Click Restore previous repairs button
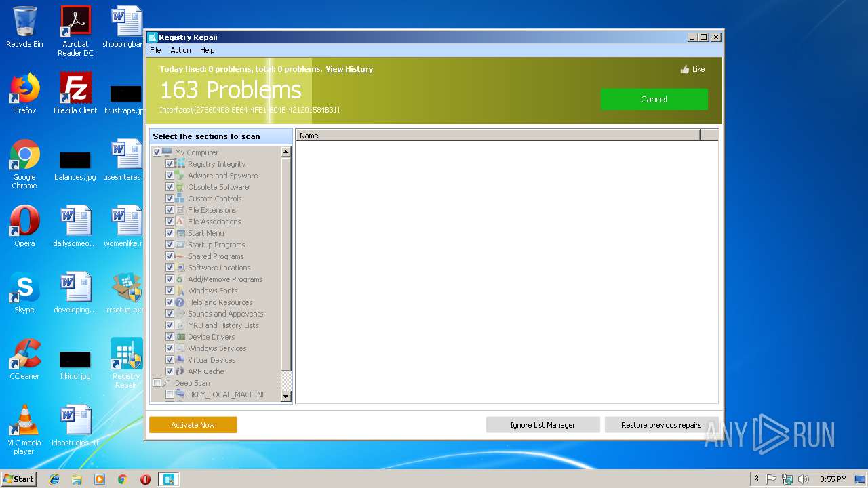This screenshot has width=868, height=488. 661,425
